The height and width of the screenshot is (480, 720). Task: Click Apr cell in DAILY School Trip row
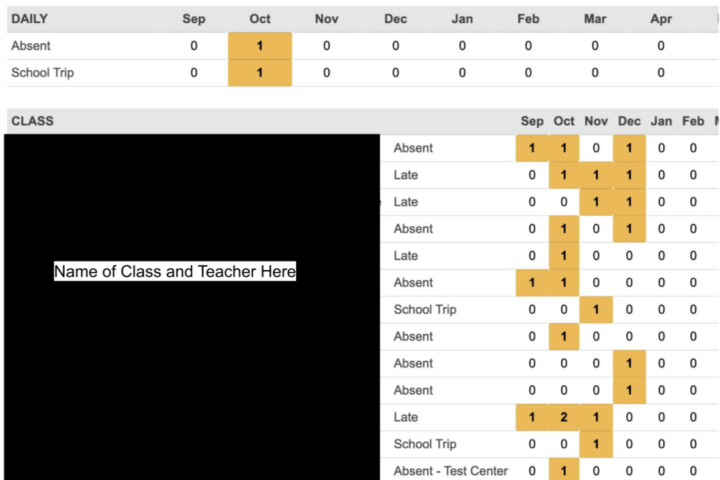point(661,73)
